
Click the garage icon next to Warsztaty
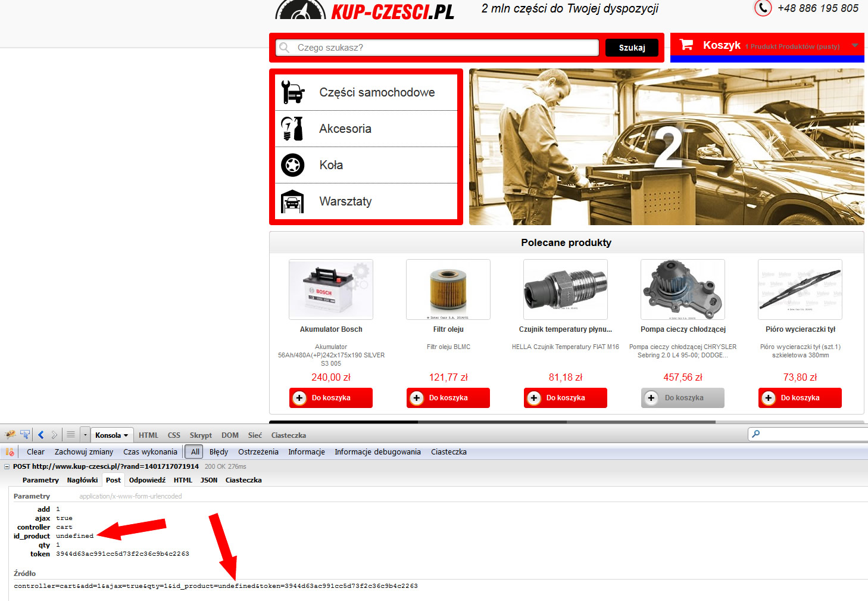click(x=292, y=201)
